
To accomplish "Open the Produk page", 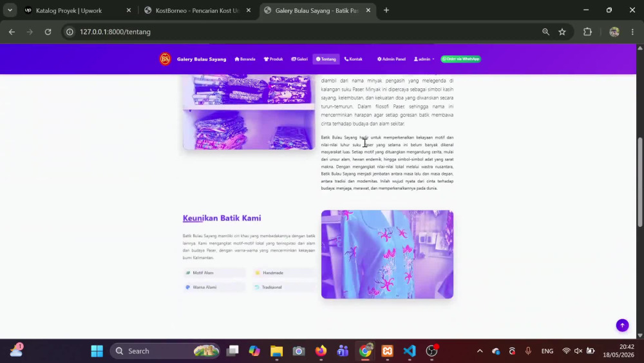I will tap(274, 59).
